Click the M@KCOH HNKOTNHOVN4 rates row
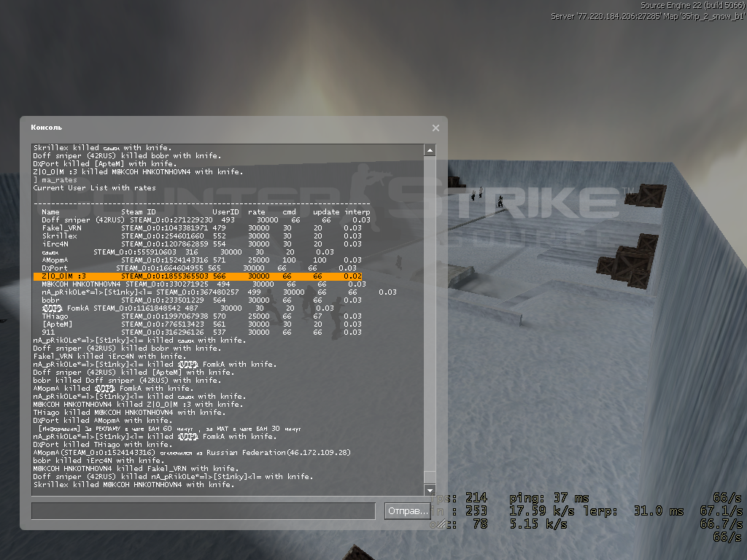 pyautogui.click(x=204, y=284)
